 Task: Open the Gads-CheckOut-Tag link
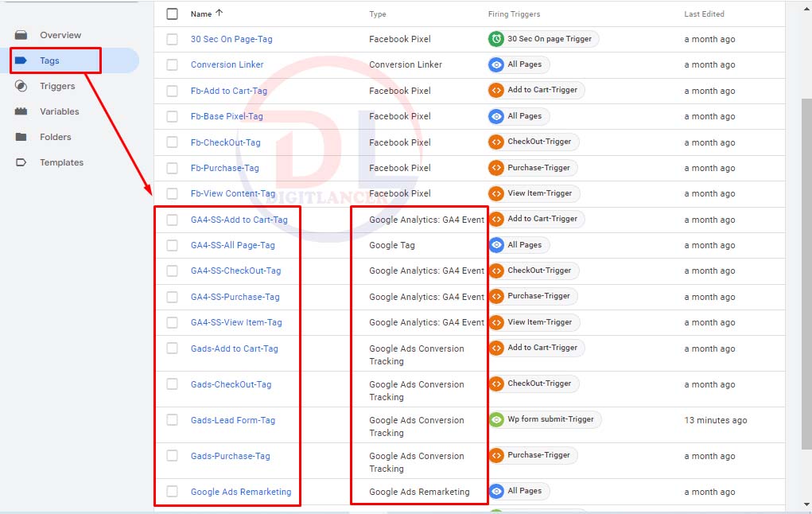[231, 384]
